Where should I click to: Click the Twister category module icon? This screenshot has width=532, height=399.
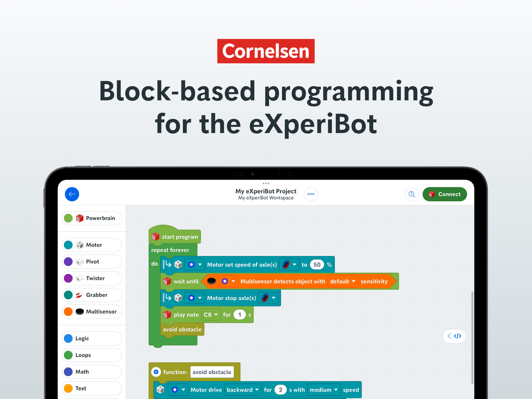[80, 278]
